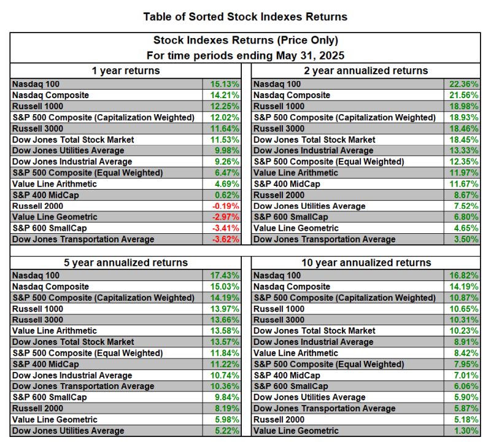This screenshot has width=491, height=448.
Task: Select the 17.43% five-year Nasdaq 100 value
Action: [x=224, y=276]
